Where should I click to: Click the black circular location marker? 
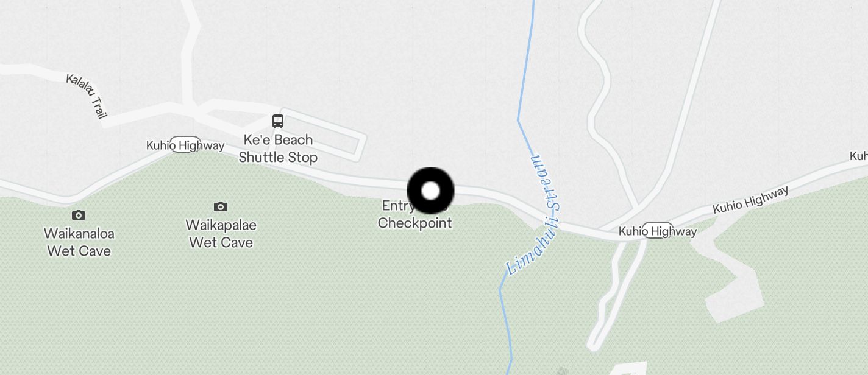(x=430, y=191)
